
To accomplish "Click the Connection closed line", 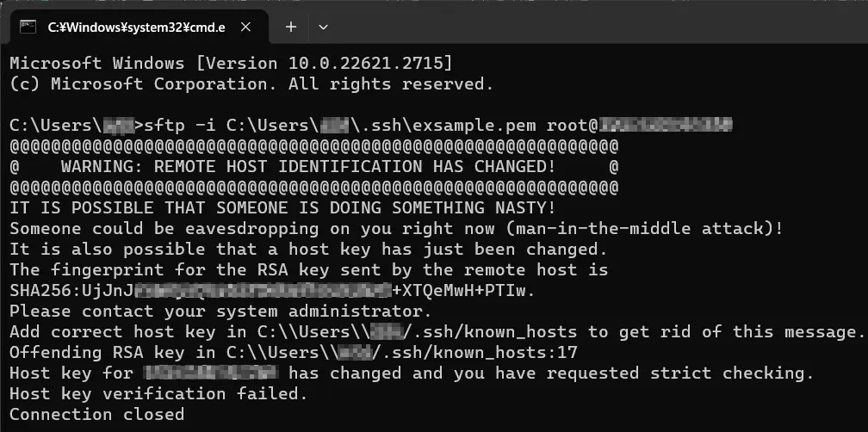I will 96,414.
